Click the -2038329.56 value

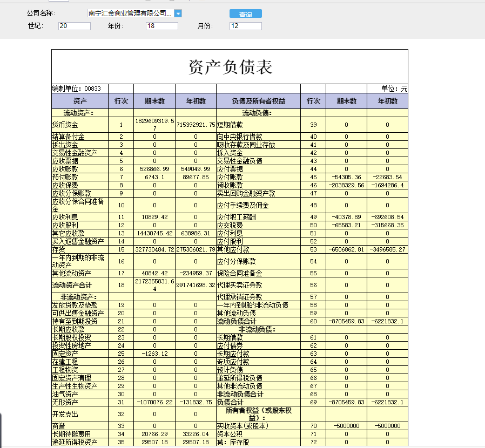tap(346, 185)
